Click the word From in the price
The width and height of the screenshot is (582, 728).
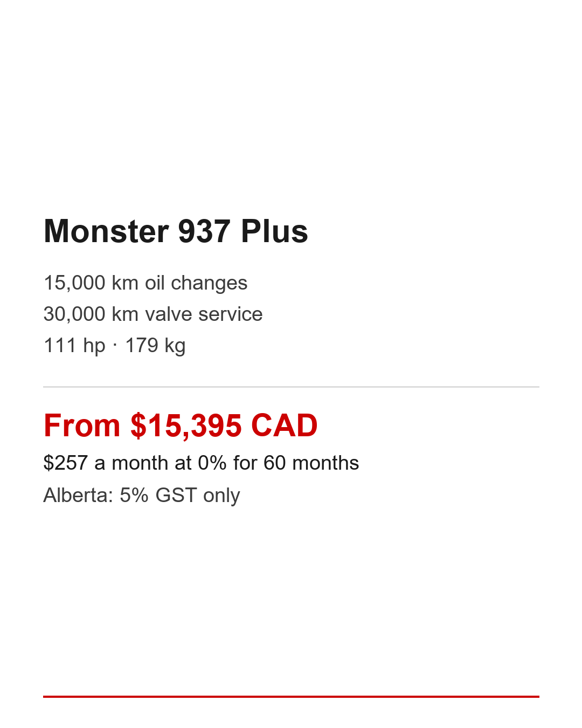click(81, 425)
